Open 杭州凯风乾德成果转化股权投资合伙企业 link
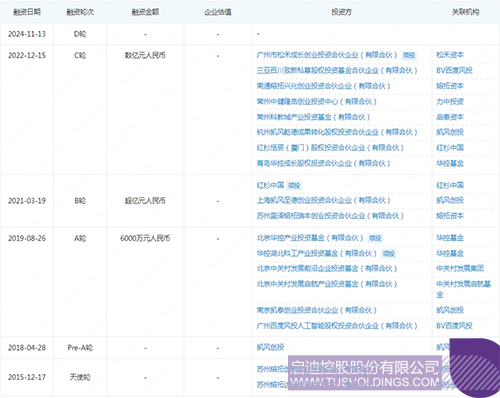This screenshot has width=500, height=398. 337,132
